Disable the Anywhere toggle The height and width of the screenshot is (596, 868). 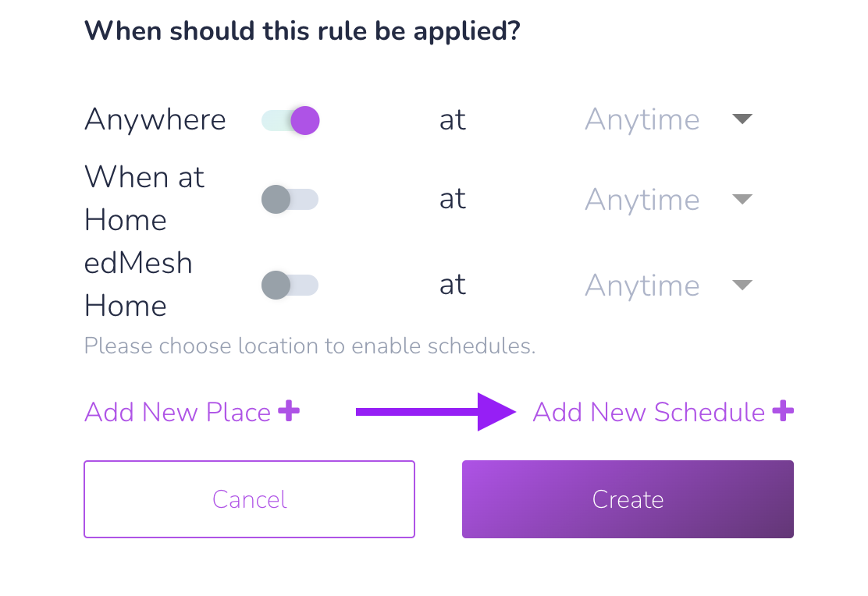[x=290, y=120]
